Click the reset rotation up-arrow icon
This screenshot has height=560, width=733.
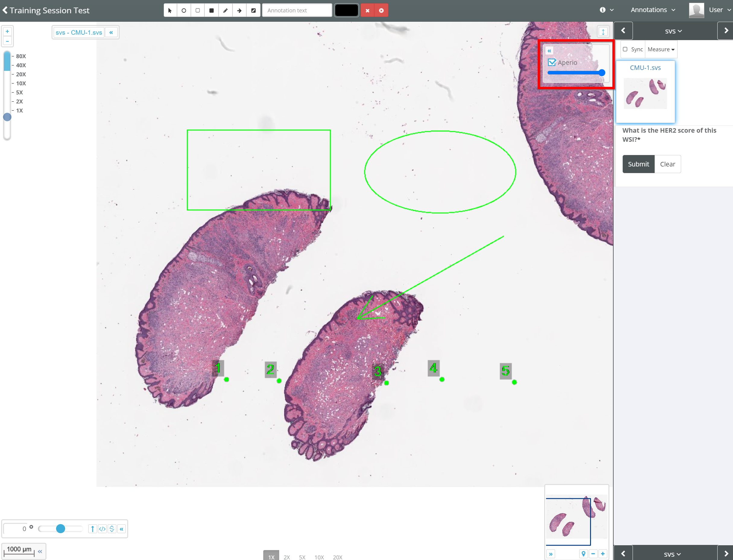click(93, 529)
